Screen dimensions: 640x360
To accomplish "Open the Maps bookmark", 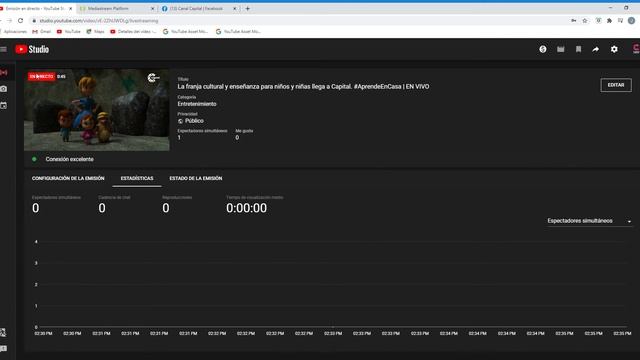I will coord(95,31).
